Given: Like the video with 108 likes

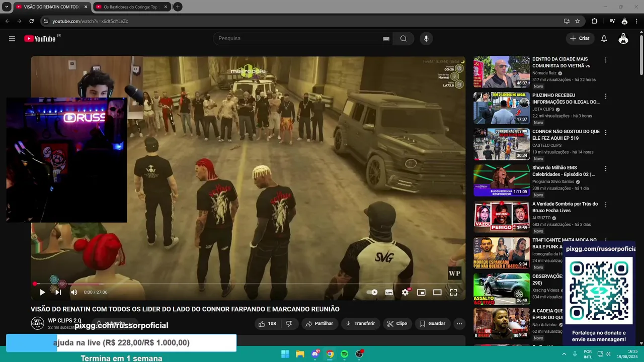Looking at the screenshot, I should coord(267,324).
